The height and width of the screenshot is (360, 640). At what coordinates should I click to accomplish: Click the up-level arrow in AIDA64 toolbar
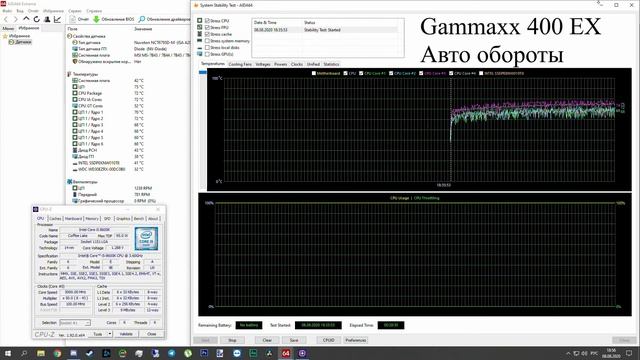[x=26, y=19]
